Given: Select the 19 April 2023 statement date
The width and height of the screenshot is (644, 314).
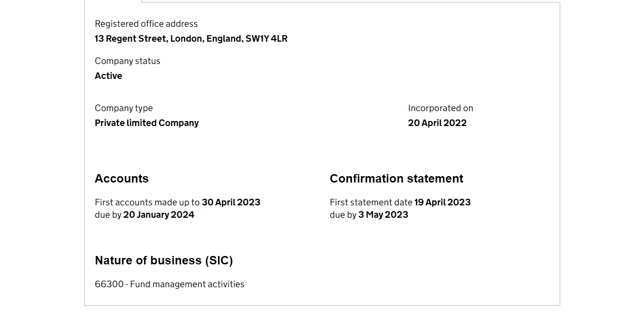Looking at the screenshot, I should click(x=443, y=202).
